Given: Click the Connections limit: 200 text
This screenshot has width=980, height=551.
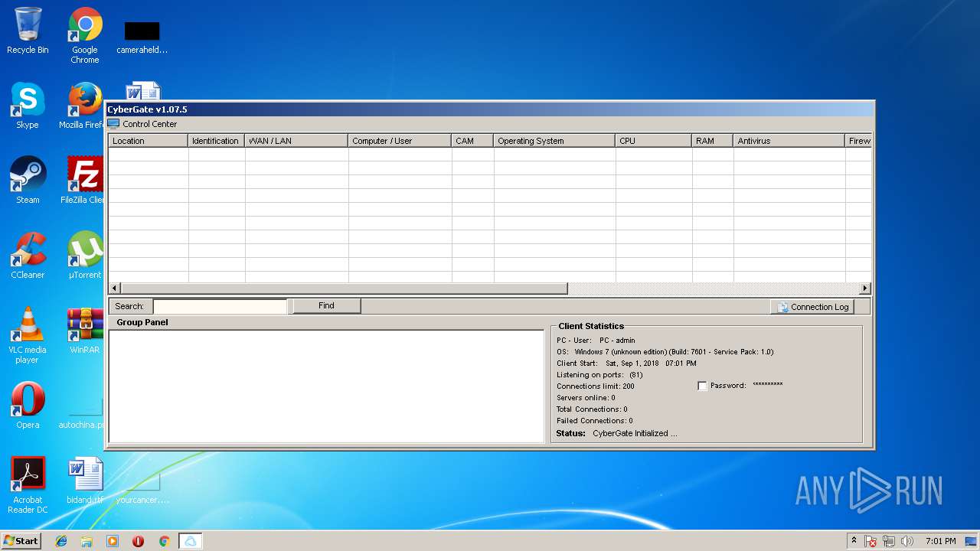Looking at the screenshot, I should 596,386.
